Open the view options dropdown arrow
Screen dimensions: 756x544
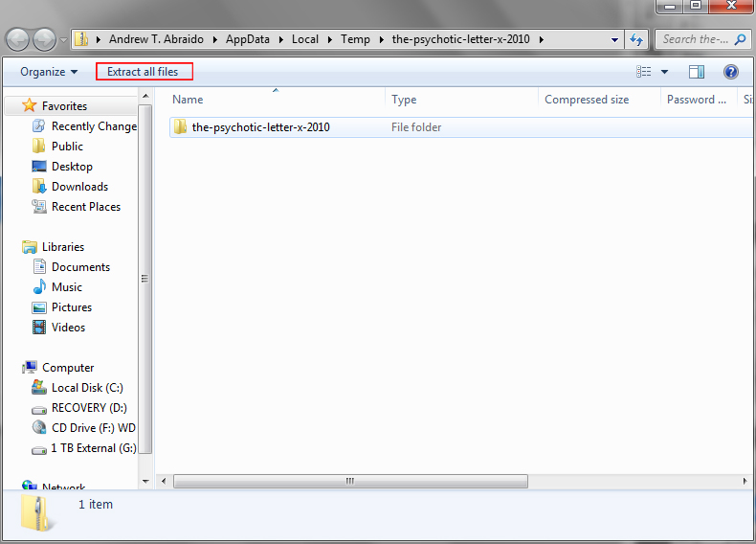tap(664, 72)
